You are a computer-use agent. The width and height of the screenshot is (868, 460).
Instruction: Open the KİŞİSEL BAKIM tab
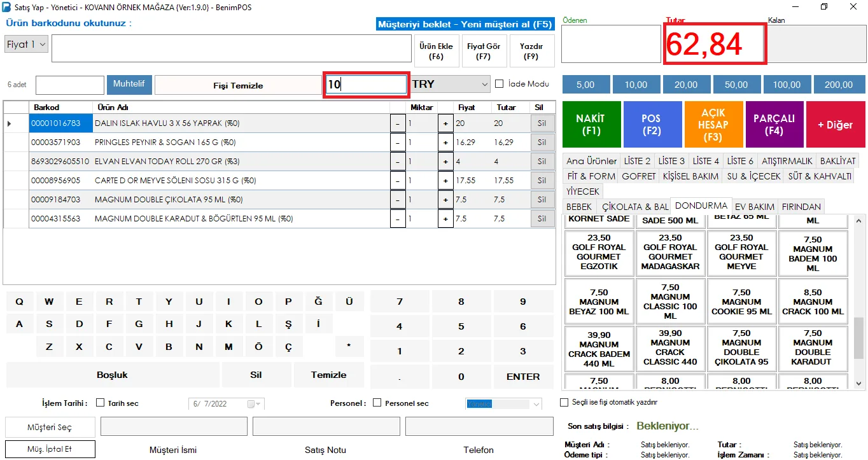690,176
